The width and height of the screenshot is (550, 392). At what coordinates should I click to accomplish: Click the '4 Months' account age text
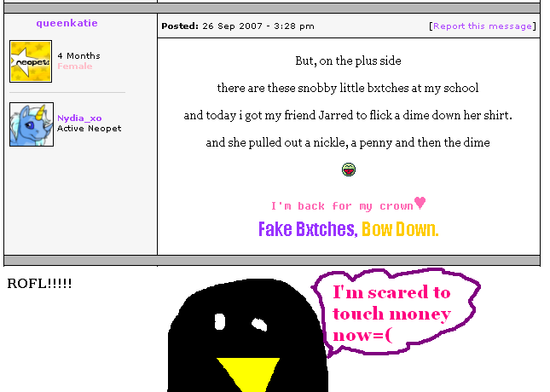(x=79, y=56)
